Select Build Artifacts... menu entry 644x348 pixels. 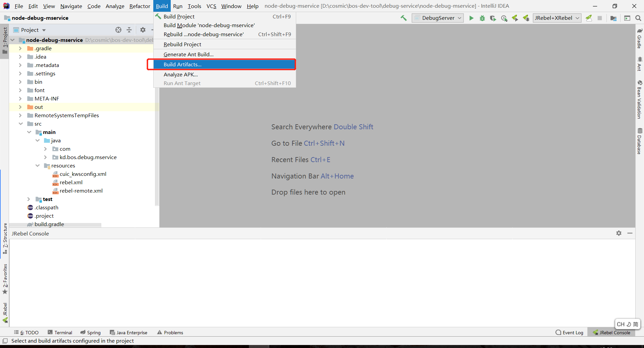coord(225,64)
